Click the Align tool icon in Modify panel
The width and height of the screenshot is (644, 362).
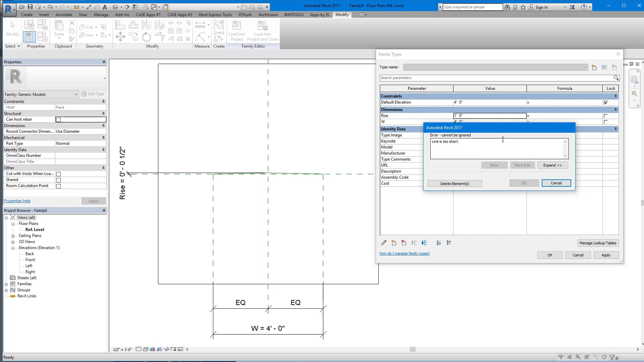[120, 25]
